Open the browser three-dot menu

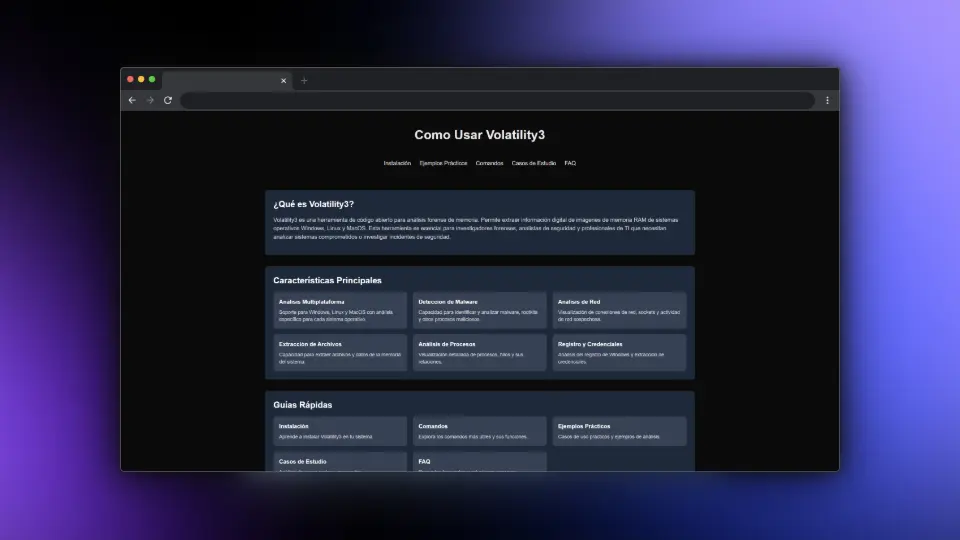tap(827, 100)
